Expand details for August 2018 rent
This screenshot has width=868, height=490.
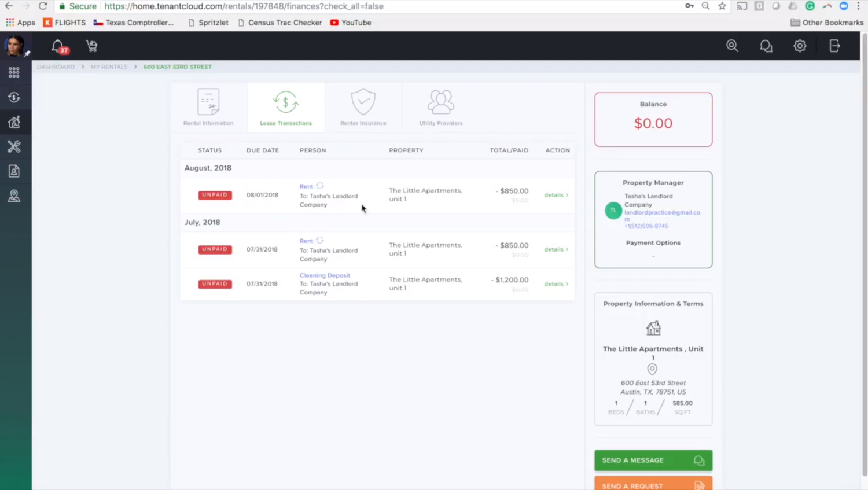(556, 195)
